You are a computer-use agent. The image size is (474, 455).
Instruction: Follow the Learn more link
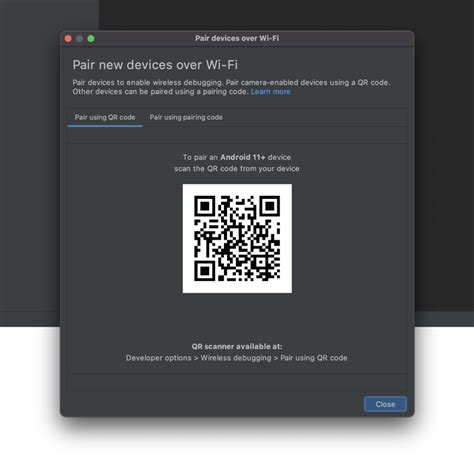click(x=271, y=92)
